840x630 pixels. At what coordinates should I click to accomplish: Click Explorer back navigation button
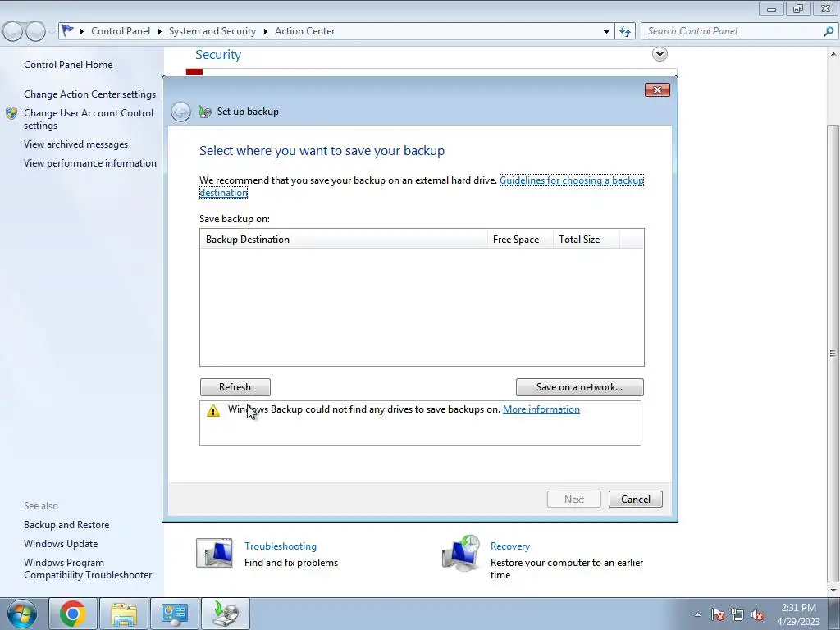[x=13, y=31]
